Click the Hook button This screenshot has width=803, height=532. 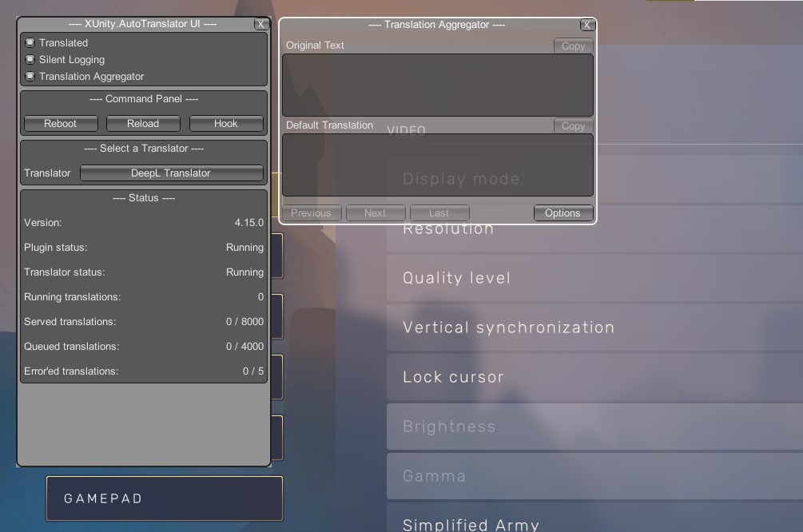tap(226, 123)
